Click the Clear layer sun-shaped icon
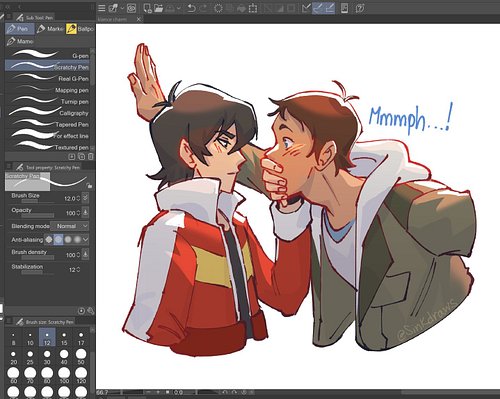Viewport: 500px width, 399px height. click(218, 8)
